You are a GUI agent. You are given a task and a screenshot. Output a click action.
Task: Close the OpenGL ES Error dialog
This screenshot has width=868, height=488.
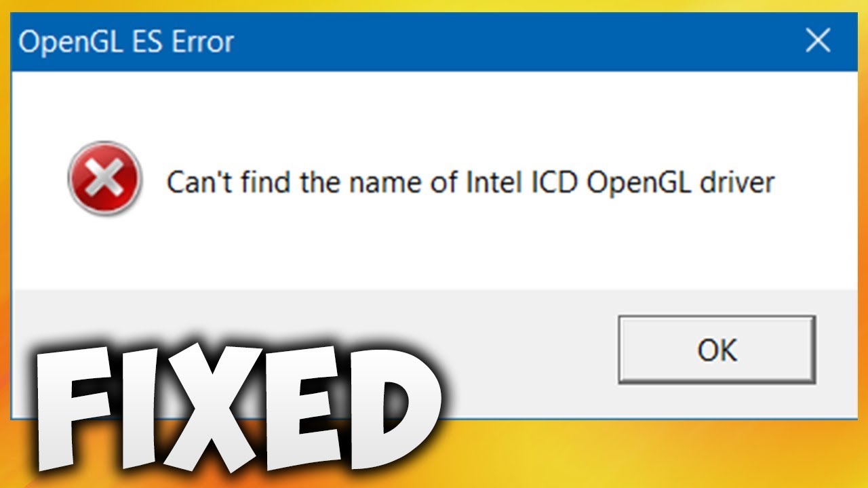point(817,41)
